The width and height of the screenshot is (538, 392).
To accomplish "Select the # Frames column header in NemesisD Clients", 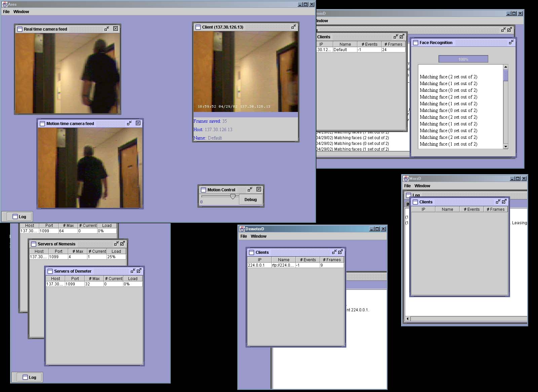I will (x=393, y=44).
